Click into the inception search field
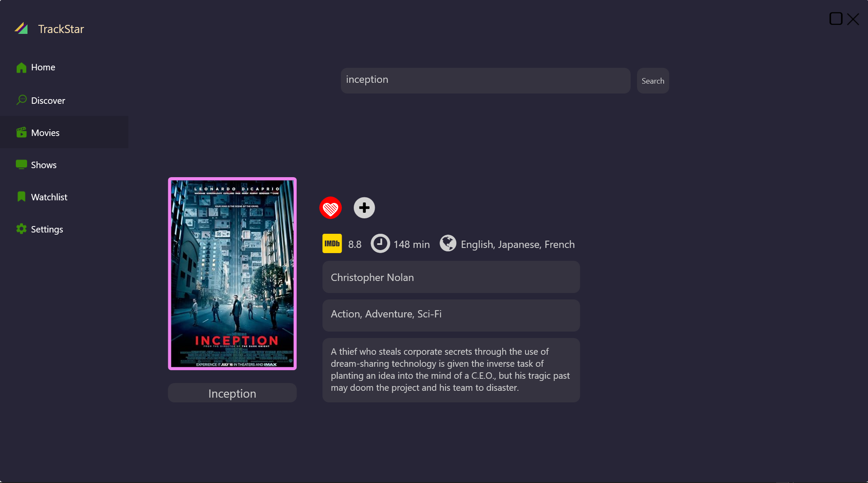Image resolution: width=868 pixels, height=483 pixels. tap(485, 80)
